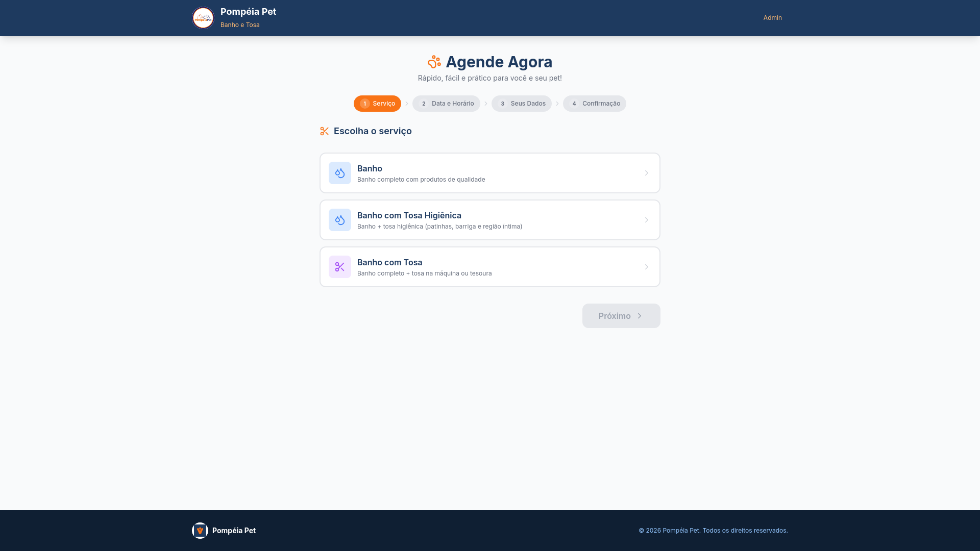The image size is (980, 551).
Task: Click the drop icon for Banho com Tosa Higiênica
Action: (x=340, y=220)
